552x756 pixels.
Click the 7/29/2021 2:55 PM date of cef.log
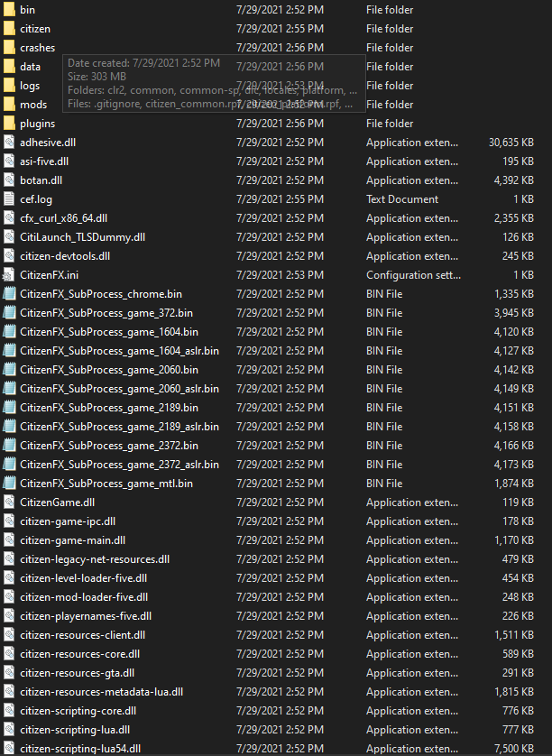(281, 199)
